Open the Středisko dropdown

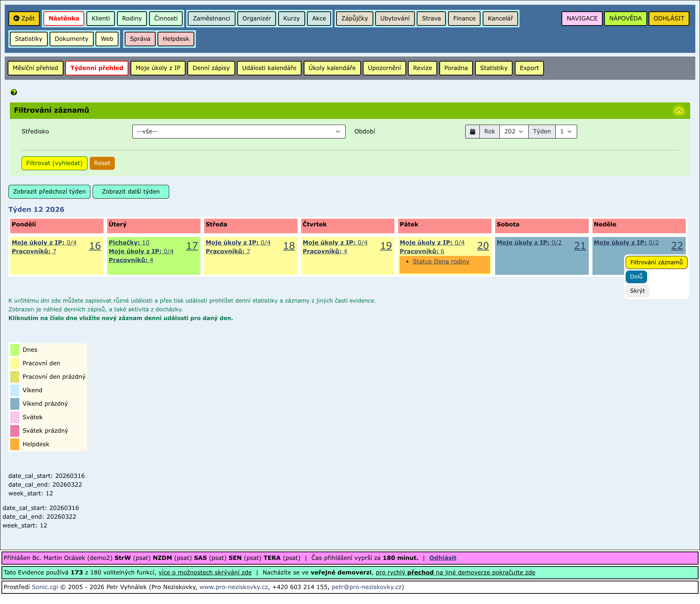(x=238, y=131)
